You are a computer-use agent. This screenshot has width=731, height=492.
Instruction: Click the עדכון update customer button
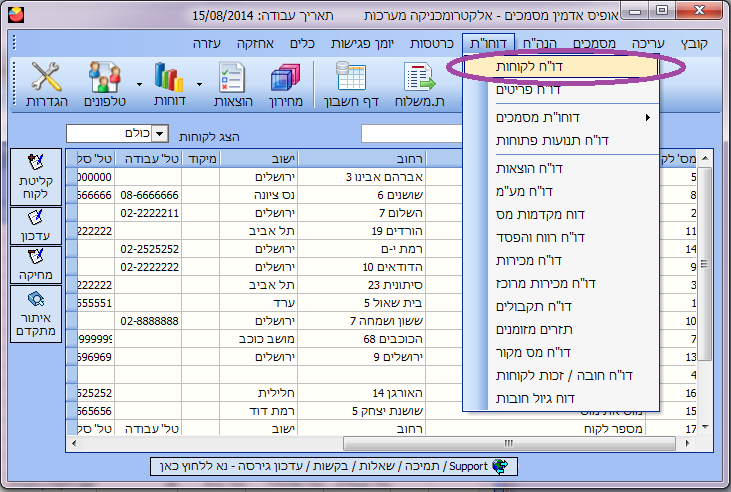(36, 226)
